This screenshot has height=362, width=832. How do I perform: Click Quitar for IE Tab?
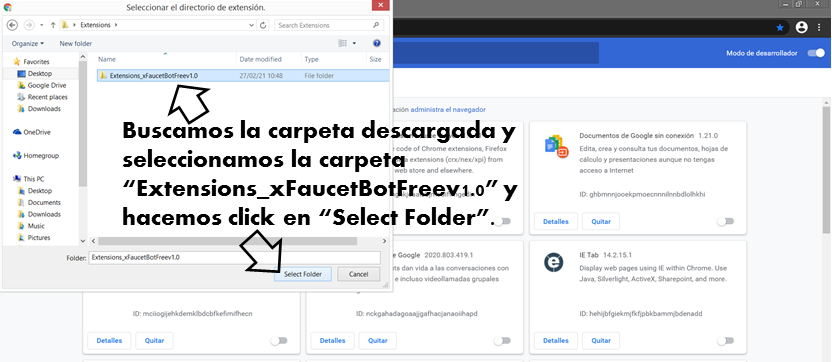[x=601, y=340]
